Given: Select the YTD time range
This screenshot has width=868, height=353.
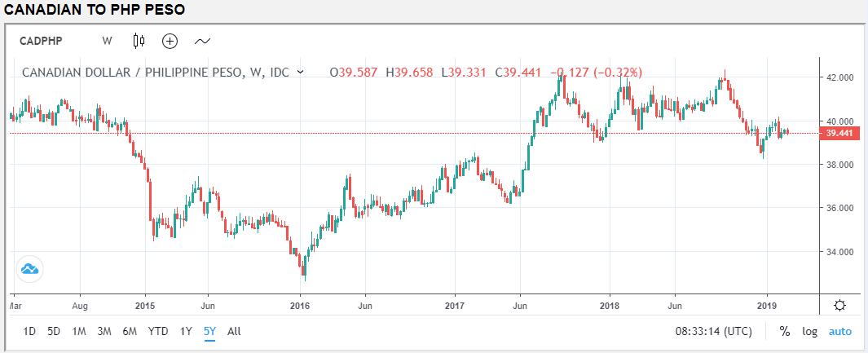Looking at the screenshot, I should point(157,332).
